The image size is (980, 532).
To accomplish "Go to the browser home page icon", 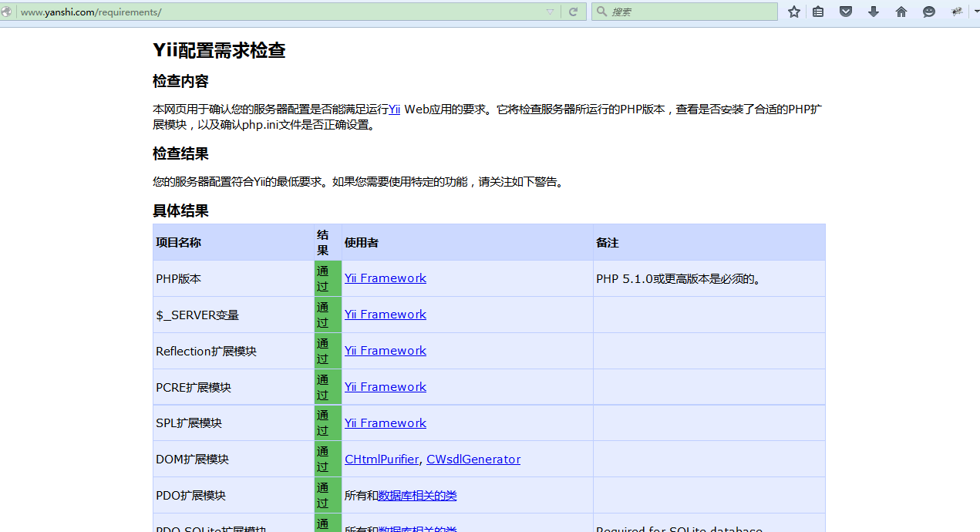I will pyautogui.click(x=901, y=12).
